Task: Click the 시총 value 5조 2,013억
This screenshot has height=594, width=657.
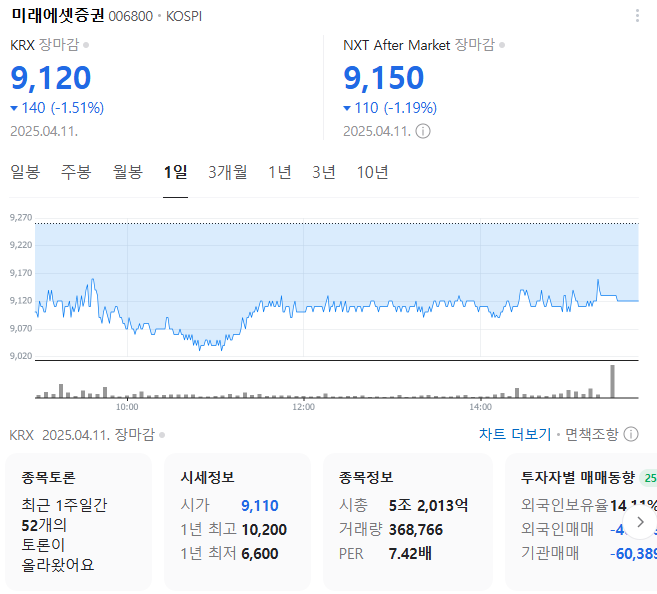Action: 428,506
